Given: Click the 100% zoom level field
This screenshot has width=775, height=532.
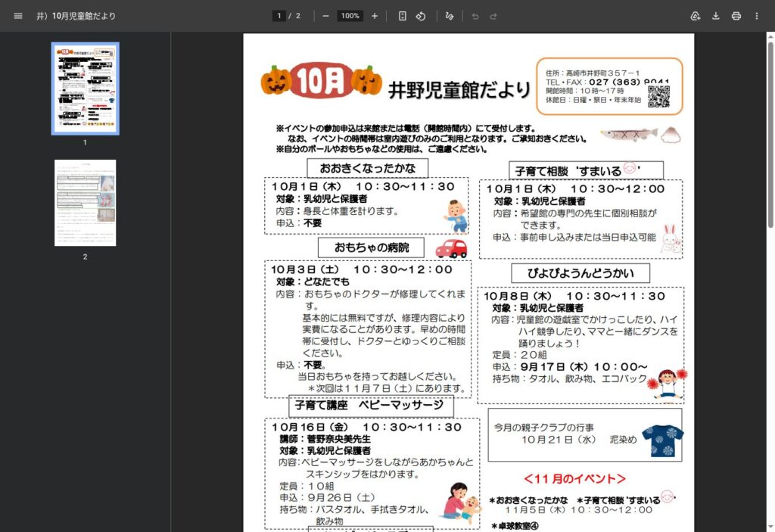Looking at the screenshot, I should coord(350,16).
